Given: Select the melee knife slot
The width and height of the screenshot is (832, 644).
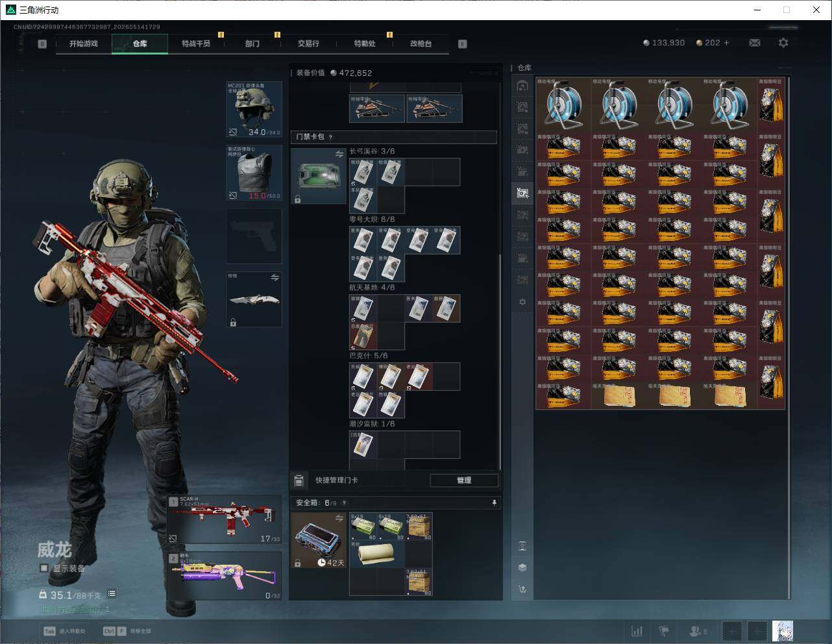Looking at the screenshot, I should 254,300.
